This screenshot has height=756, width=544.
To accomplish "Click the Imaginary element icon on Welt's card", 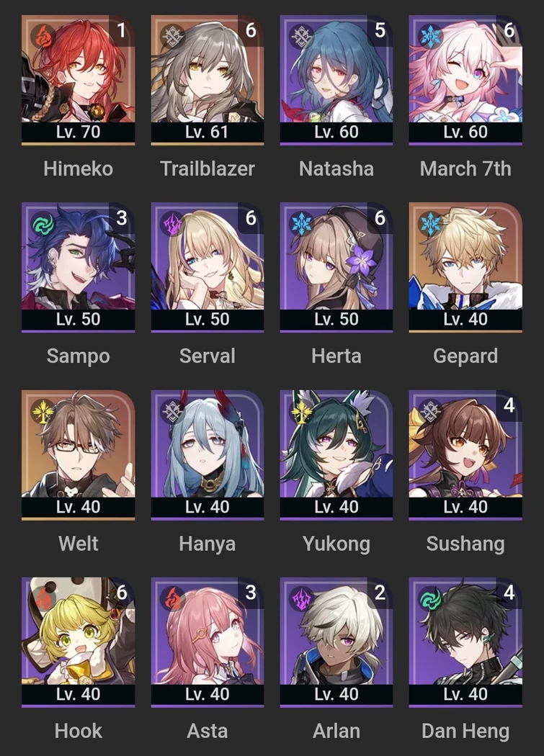I will point(43,411).
